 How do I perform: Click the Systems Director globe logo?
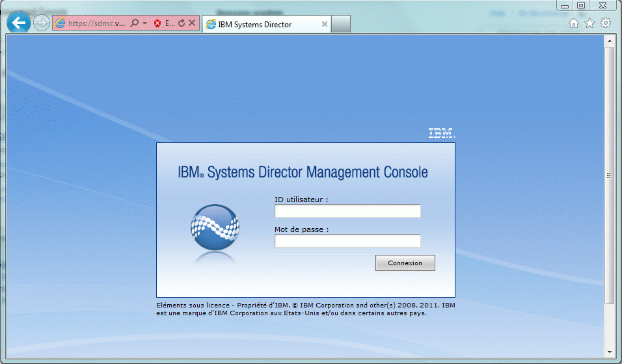click(x=215, y=227)
